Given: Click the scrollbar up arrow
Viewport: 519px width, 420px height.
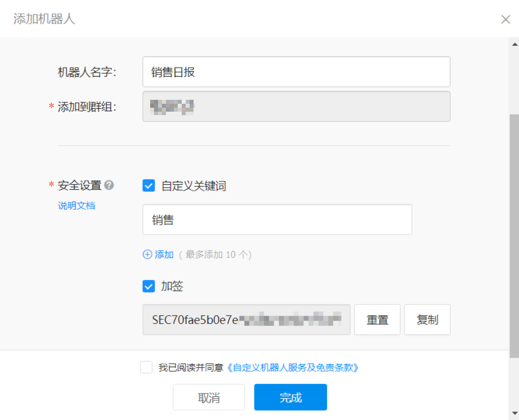Looking at the screenshot, I should (x=515, y=44).
